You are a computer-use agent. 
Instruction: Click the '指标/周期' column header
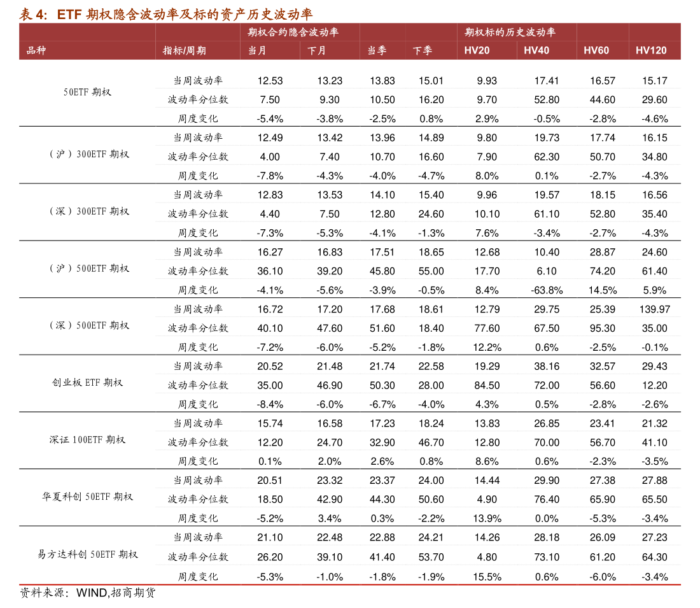point(185,50)
